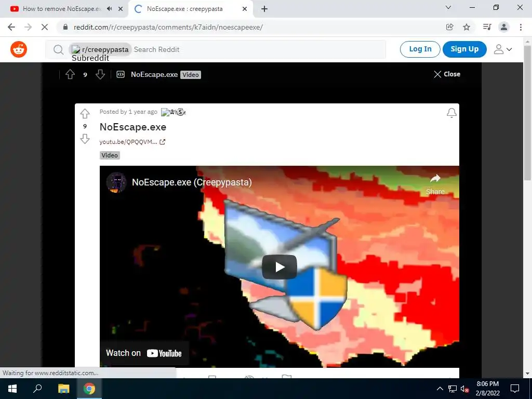
Task: Open the Chrome three-dot menu
Action: pyautogui.click(x=521, y=27)
